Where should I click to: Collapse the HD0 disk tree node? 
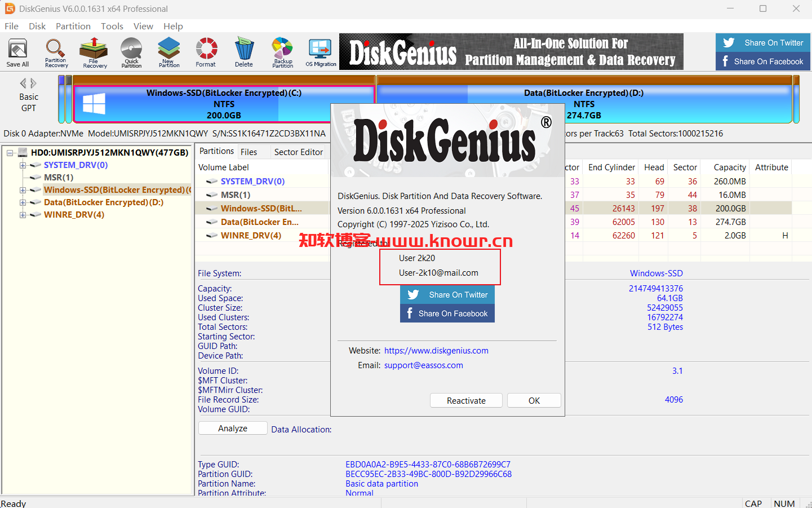click(10, 153)
